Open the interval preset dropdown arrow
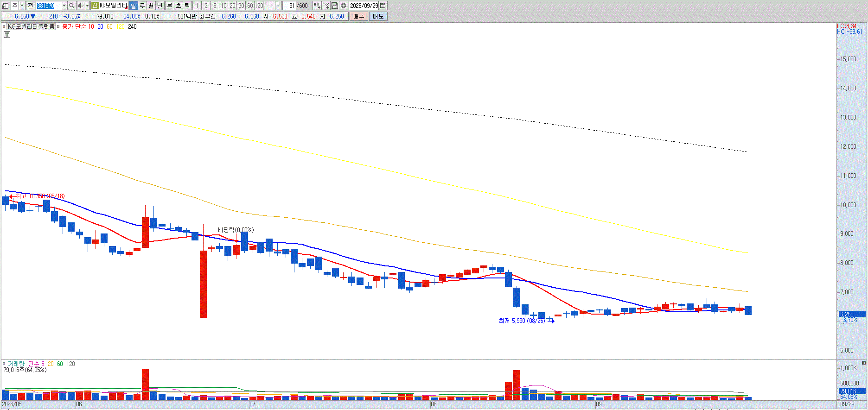The height and width of the screenshot is (410, 868). point(278,6)
